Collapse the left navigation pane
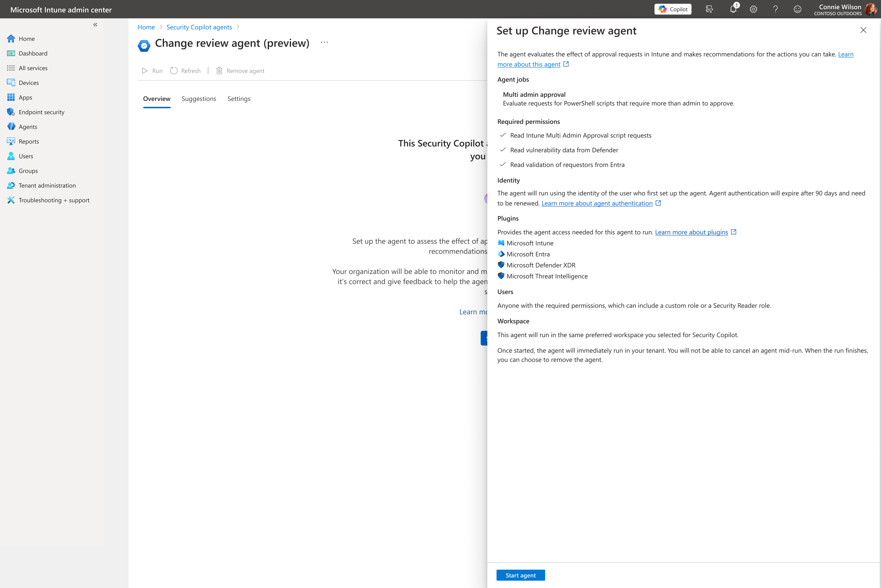The width and height of the screenshot is (881, 588). 95,24
